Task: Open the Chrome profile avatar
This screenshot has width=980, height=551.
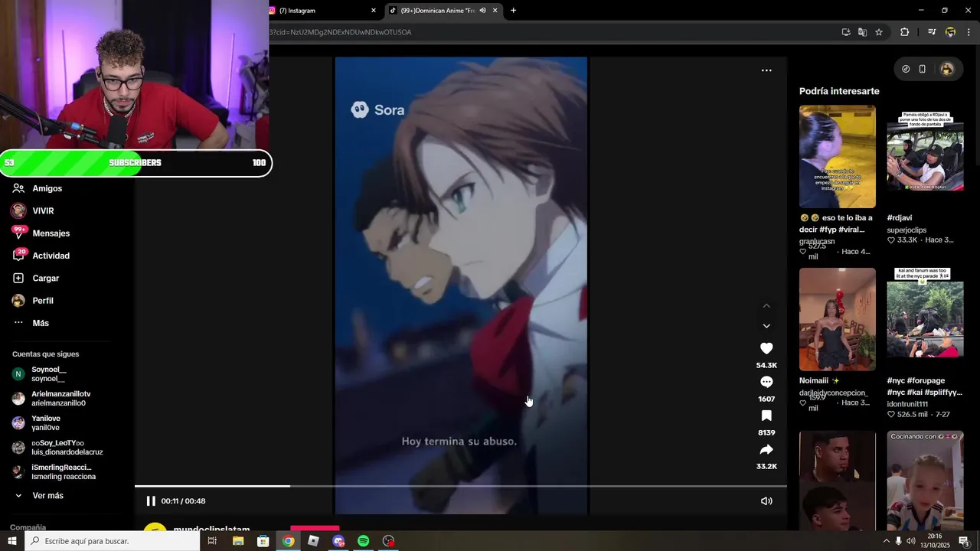Action: pyautogui.click(x=950, y=32)
